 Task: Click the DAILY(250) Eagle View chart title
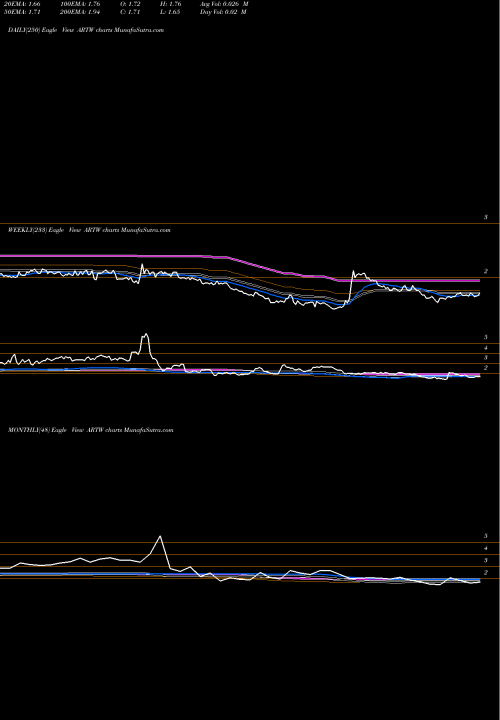point(86,30)
